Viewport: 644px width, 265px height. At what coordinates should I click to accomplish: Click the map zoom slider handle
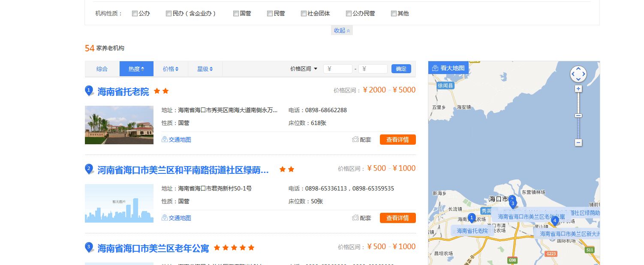pyautogui.click(x=578, y=116)
